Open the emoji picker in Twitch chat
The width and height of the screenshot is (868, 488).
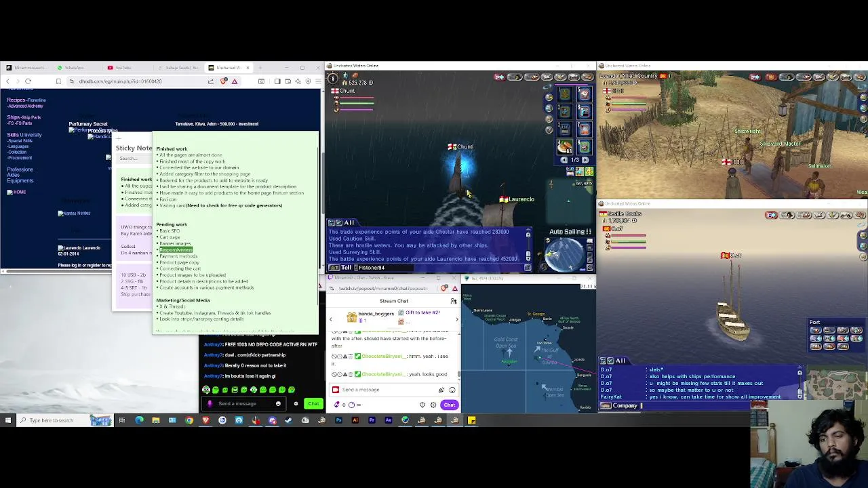(452, 390)
